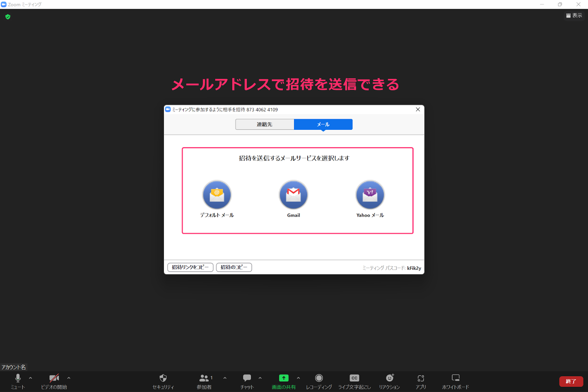Screen dimensions: 588x392
Task: Expand the screen share options arrow
Action: click(298, 378)
